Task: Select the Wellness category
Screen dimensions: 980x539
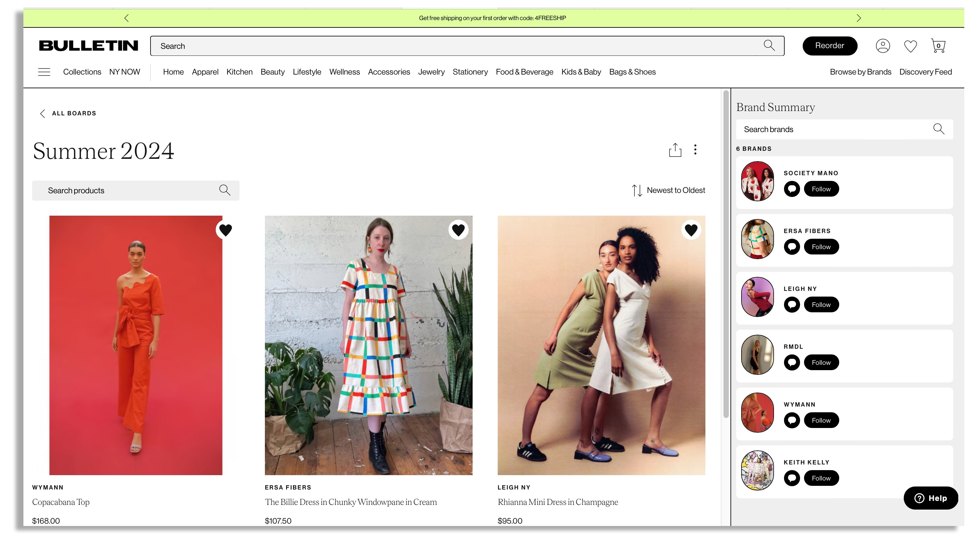Action: click(x=344, y=72)
